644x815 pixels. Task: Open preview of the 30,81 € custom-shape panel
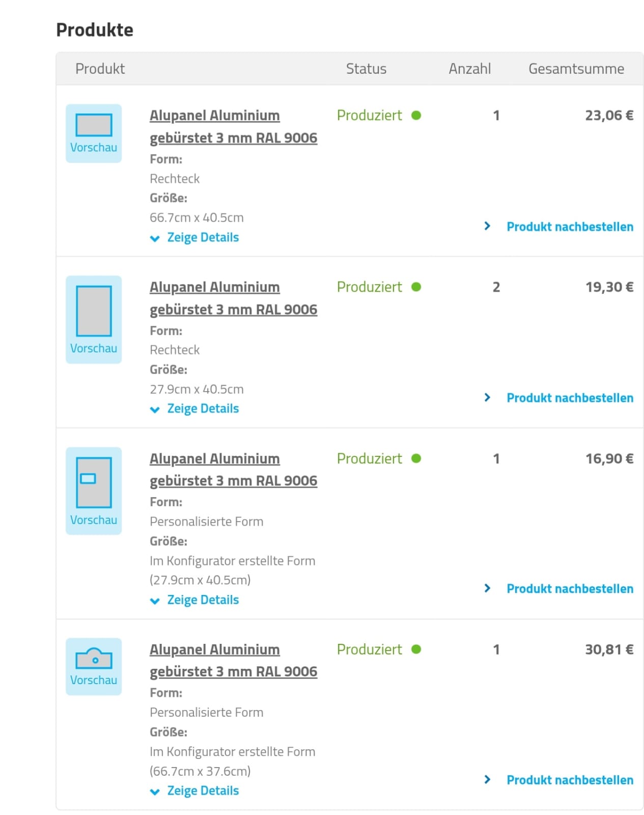pos(94,666)
